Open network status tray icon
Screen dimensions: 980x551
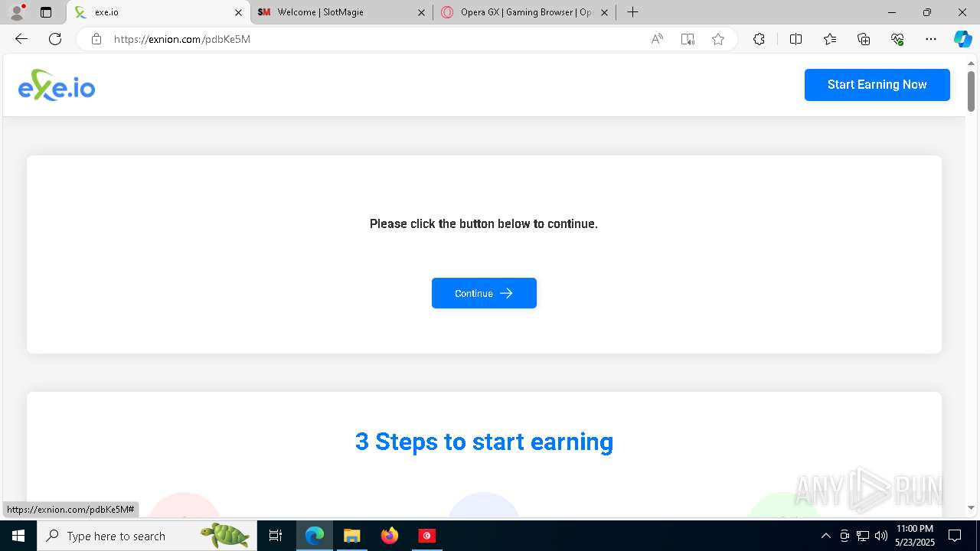863,536
